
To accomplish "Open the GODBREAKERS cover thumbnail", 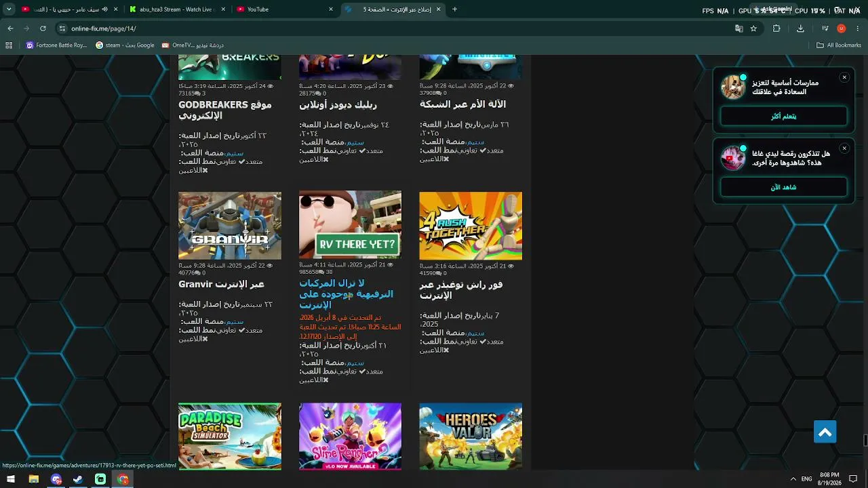I will [x=230, y=67].
